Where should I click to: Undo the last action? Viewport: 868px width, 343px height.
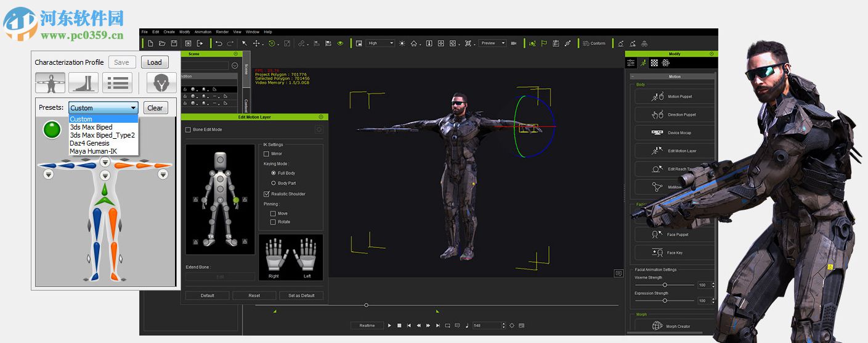pyautogui.click(x=219, y=44)
